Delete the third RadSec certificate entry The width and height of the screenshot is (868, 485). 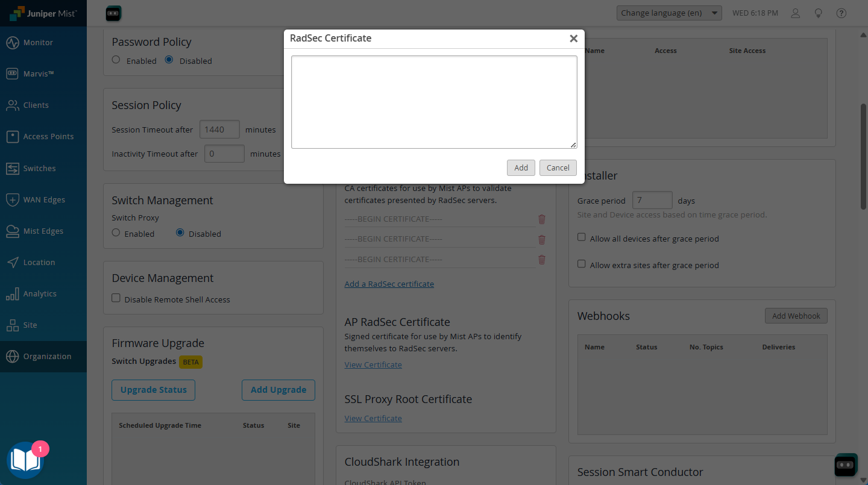pos(541,260)
